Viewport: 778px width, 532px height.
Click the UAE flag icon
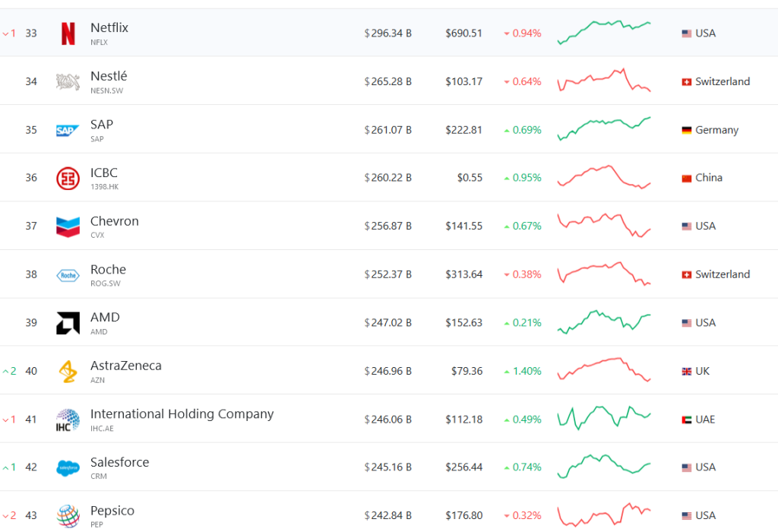click(x=687, y=420)
